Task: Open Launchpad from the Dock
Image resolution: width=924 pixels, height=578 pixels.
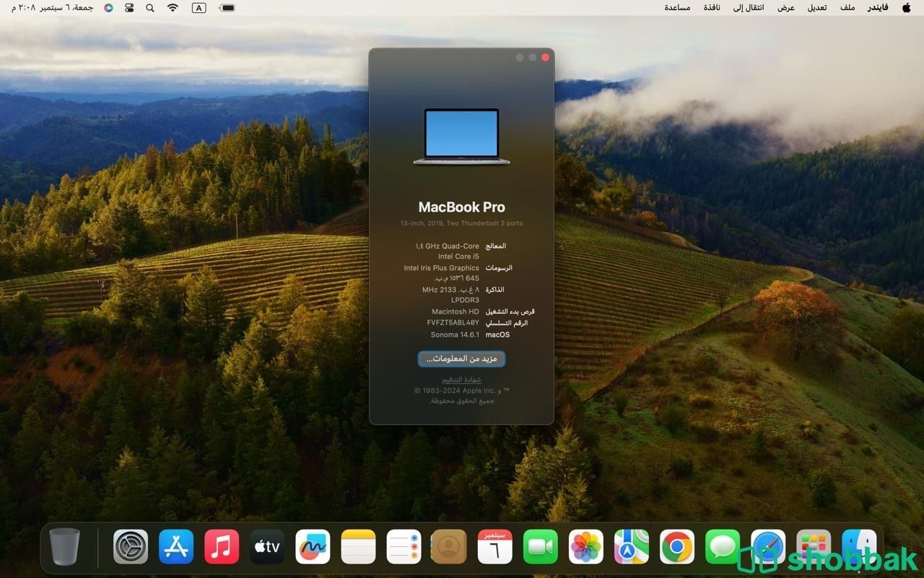Action: click(814, 547)
